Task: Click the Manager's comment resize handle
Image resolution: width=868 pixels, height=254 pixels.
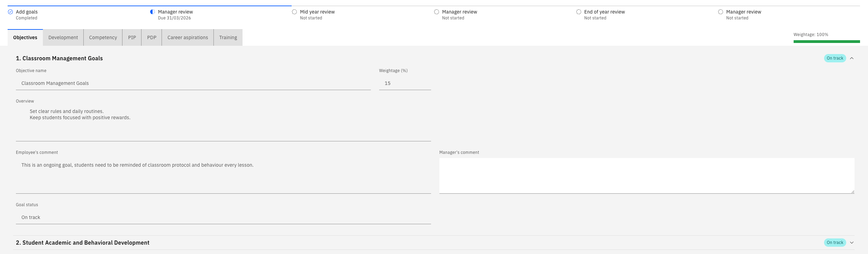Action: (853, 192)
